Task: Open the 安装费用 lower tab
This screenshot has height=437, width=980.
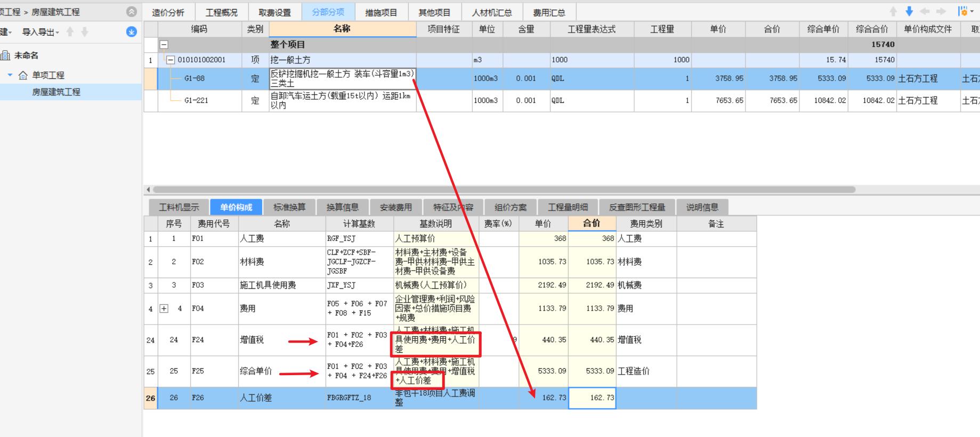Action: coord(396,207)
